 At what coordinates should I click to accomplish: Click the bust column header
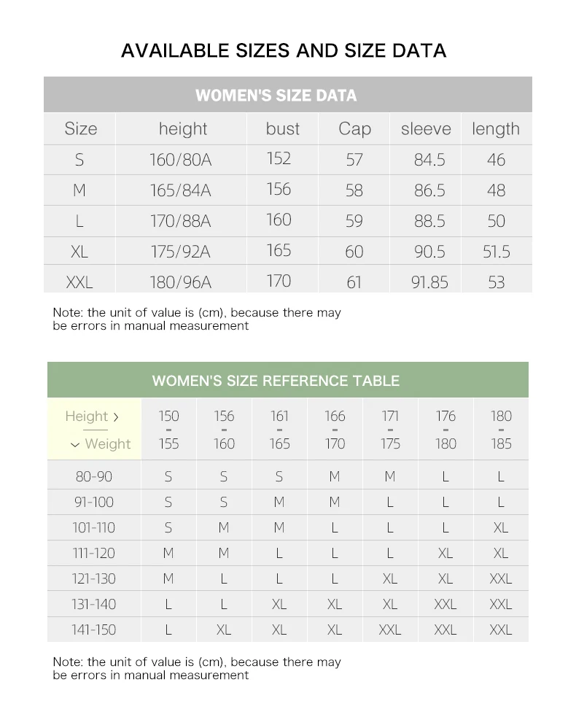[282, 129]
